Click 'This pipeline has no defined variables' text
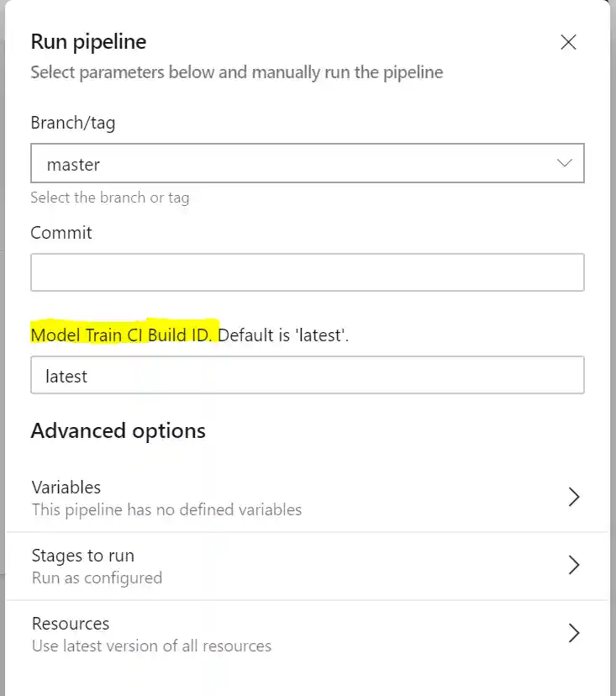Screen dimensions: 616x696 [x=166, y=509]
